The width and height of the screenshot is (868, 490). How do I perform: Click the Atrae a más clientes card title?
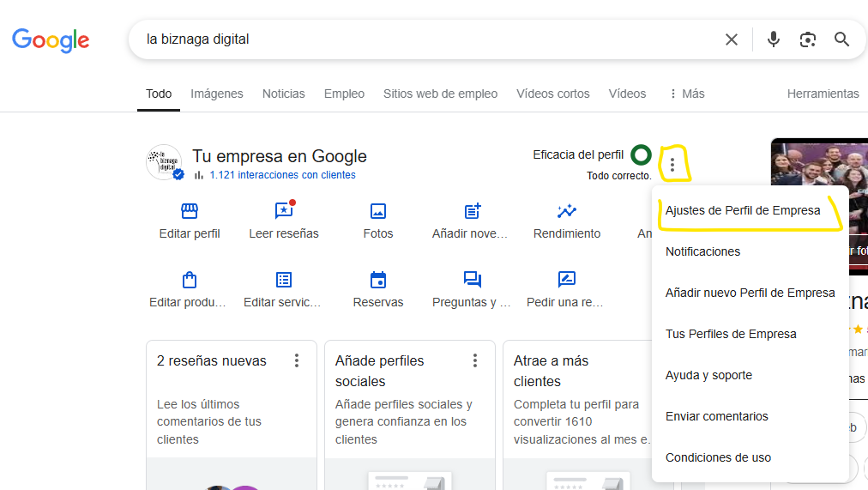tap(551, 371)
